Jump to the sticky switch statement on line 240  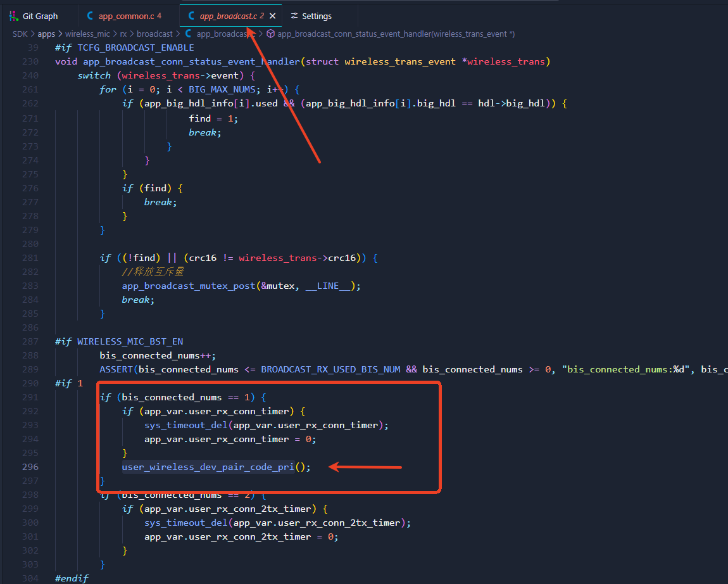[166, 76]
